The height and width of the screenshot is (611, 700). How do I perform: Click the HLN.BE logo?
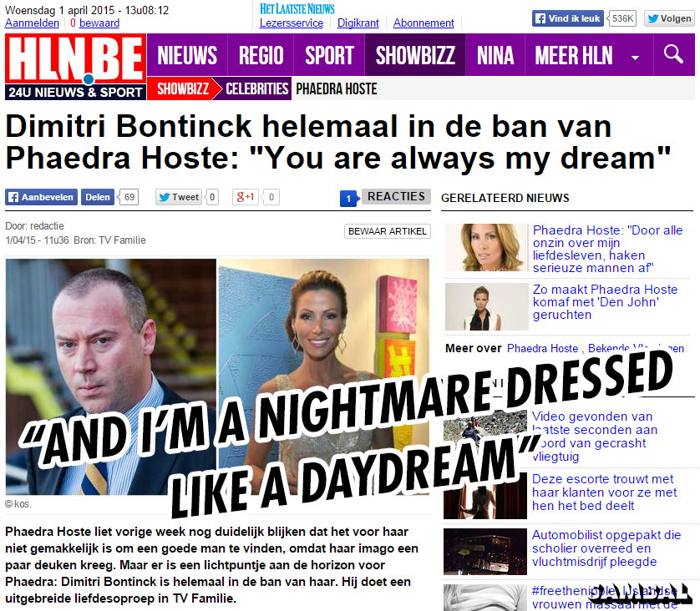(x=75, y=67)
